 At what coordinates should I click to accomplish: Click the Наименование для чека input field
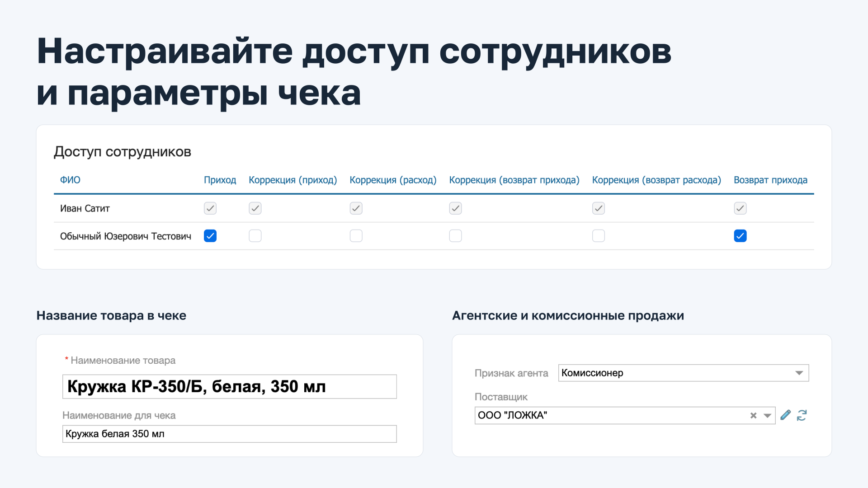coord(230,434)
